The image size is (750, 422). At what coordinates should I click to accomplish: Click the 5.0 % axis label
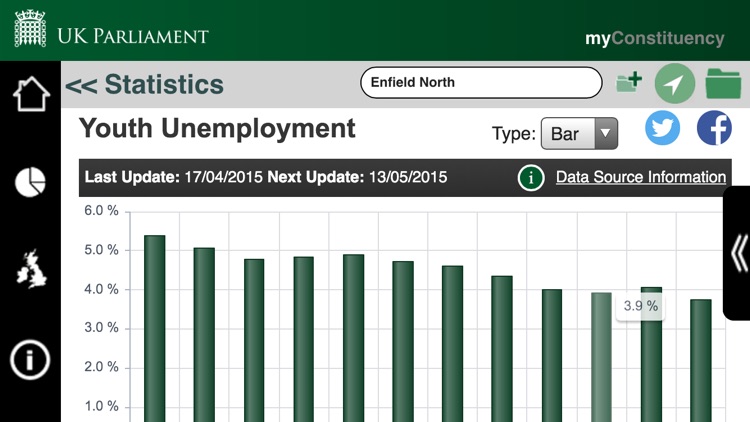pos(101,250)
